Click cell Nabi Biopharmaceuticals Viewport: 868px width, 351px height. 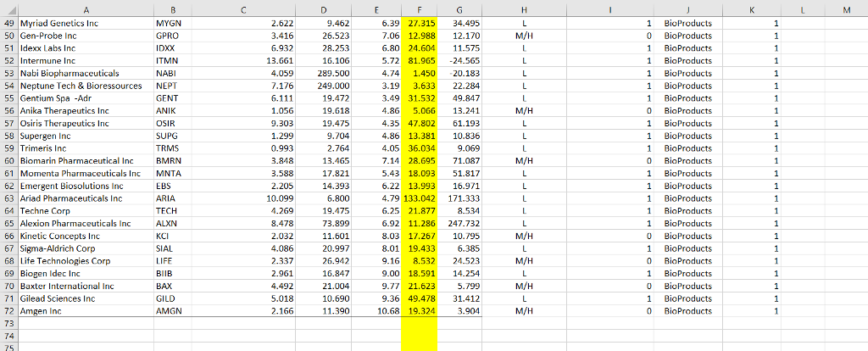coord(86,73)
